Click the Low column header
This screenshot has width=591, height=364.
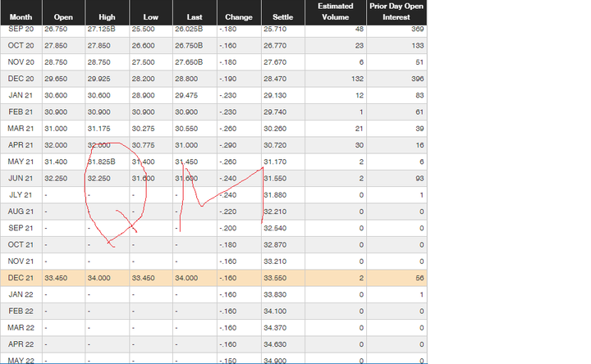pyautogui.click(x=151, y=17)
